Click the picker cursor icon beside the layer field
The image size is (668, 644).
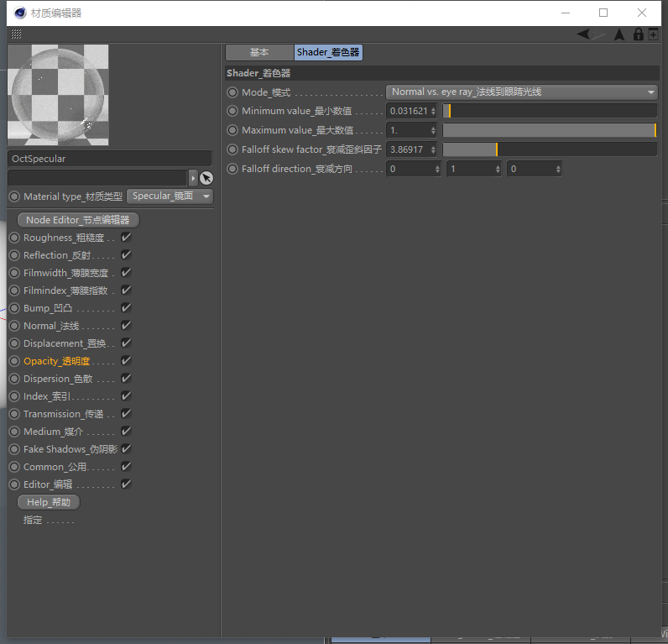click(x=206, y=178)
